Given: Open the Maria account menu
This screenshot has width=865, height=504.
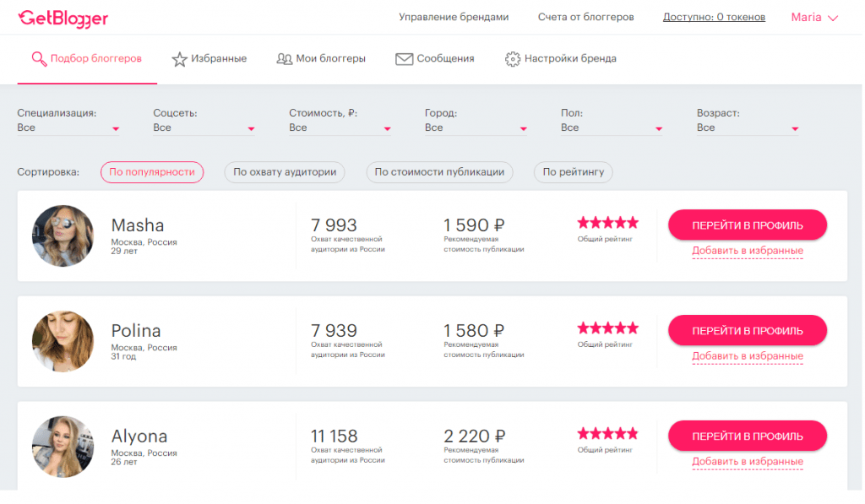Looking at the screenshot, I should (x=813, y=18).
